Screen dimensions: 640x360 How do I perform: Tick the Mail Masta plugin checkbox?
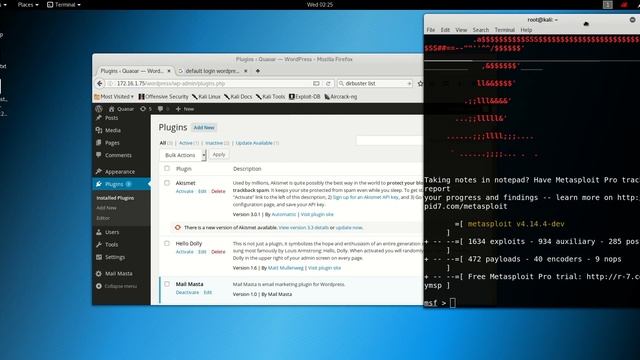[x=167, y=284]
